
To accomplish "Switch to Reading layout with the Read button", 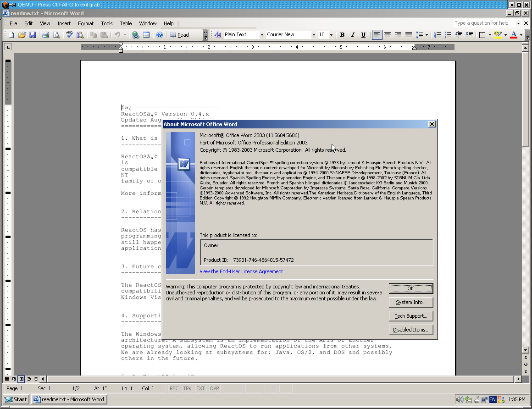I will coord(179,35).
